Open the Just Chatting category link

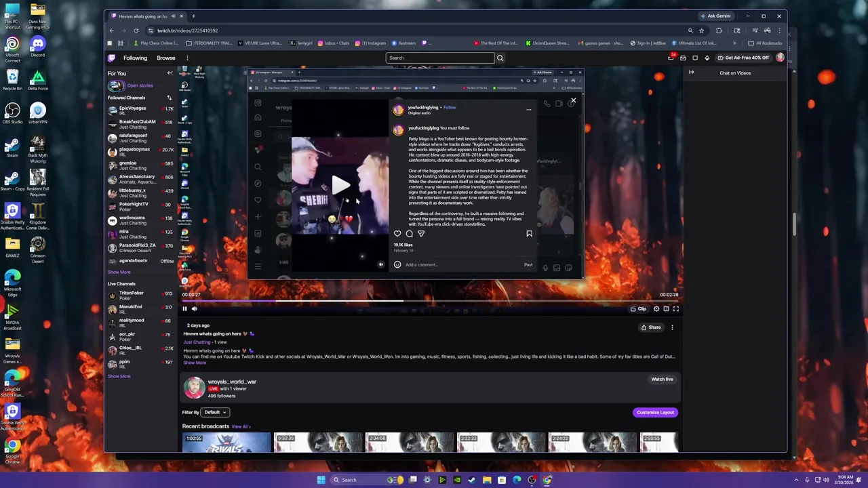coord(197,342)
